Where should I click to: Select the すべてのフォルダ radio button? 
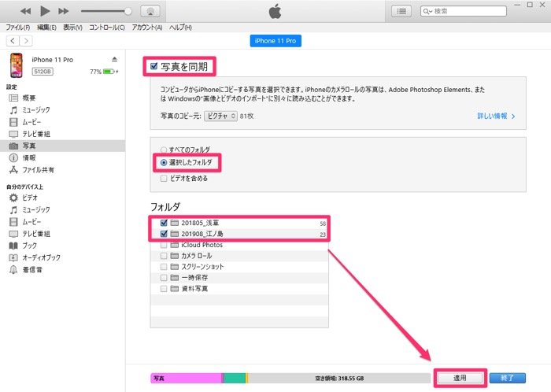[164, 150]
